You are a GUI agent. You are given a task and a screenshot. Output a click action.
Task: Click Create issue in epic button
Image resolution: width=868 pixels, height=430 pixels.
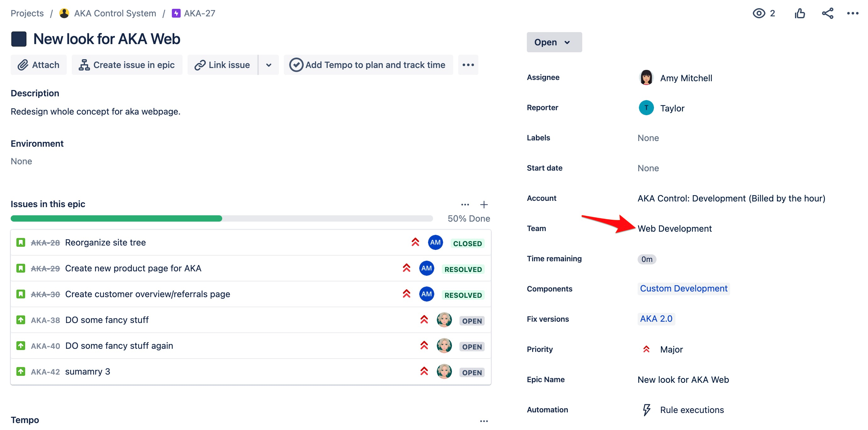[x=127, y=65]
